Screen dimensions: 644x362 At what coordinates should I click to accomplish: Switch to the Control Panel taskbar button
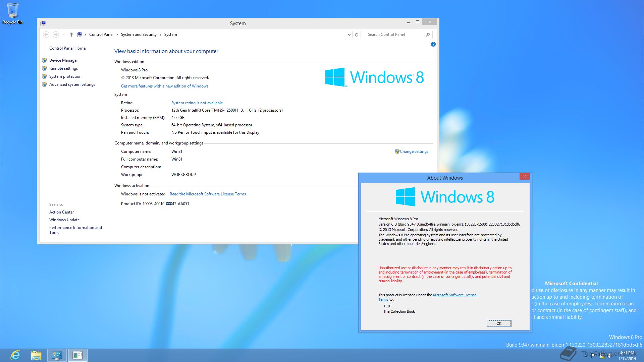pyautogui.click(x=57, y=355)
